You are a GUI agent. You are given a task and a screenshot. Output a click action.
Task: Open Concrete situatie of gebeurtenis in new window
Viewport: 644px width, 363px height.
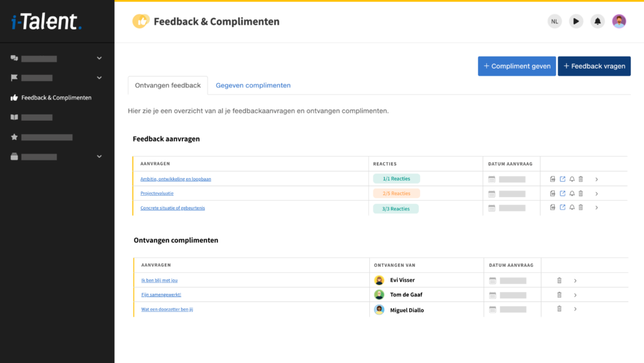tap(563, 208)
